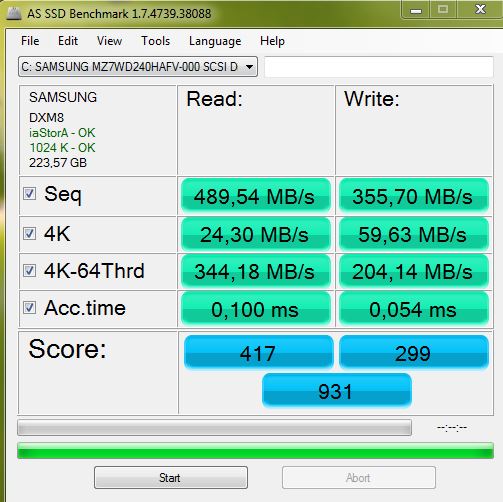This screenshot has width=503, height=502.
Task: Open the Tools menu
Action: [156, 41]
